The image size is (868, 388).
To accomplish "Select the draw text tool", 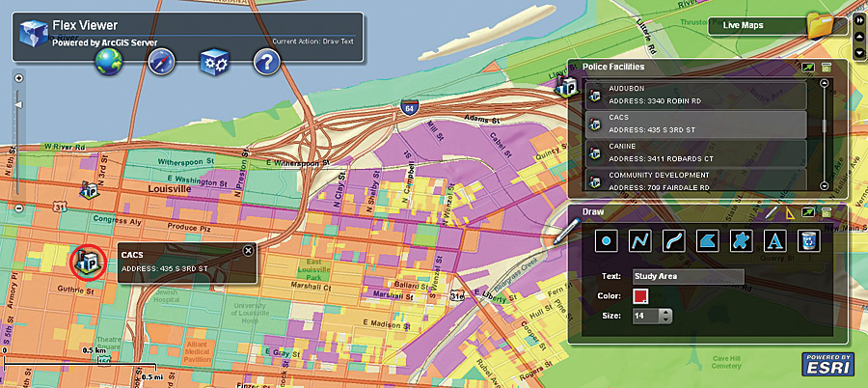I will click(775, 240).
